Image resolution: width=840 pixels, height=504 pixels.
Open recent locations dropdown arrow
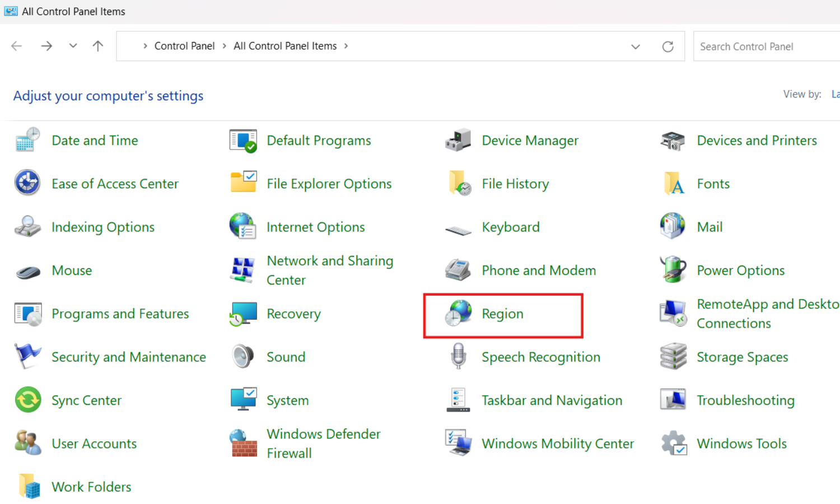73,46
